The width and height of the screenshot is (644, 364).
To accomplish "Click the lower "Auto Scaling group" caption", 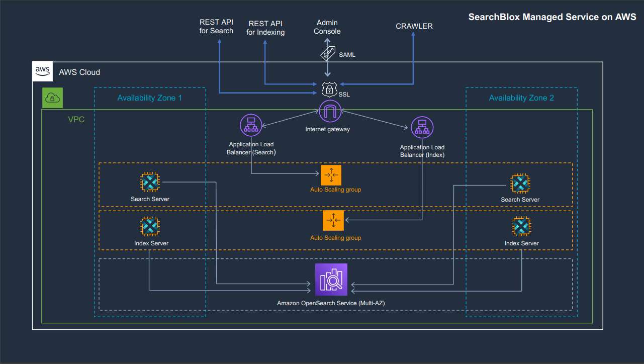I will pos(336,238).
